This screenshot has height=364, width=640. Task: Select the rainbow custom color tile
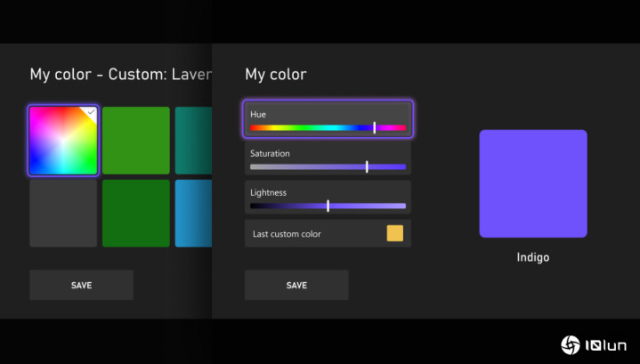pyautogui.click(x=62, y=141)
